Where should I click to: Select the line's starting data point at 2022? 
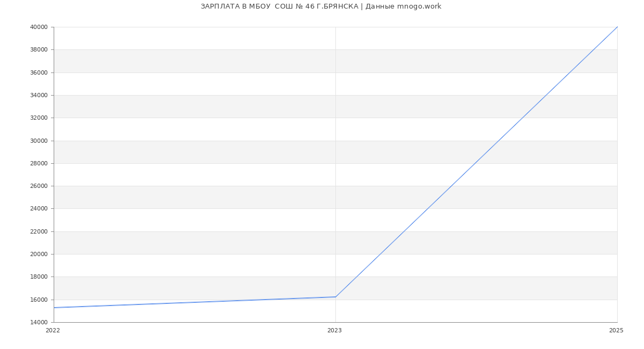pyautogui.click(x=54, y=308)
